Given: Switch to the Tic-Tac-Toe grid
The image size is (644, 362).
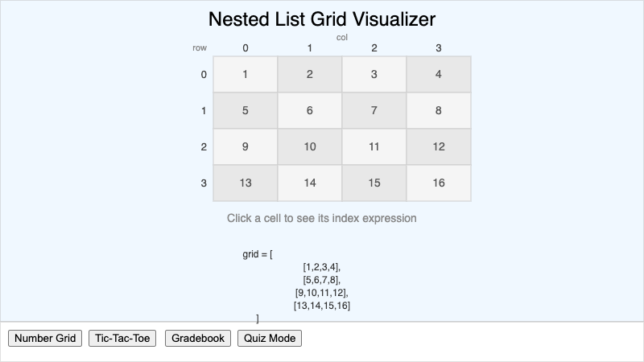Looking at the screenshot, I should [123, 339].
